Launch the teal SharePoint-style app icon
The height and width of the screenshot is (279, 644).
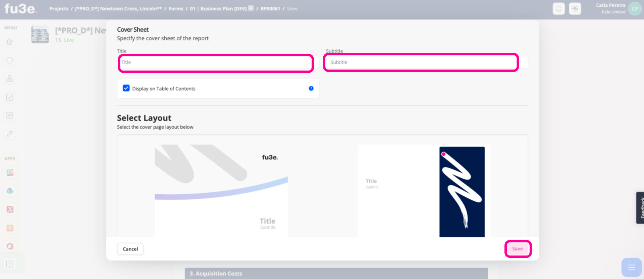pyautogui.click(x=10, y=191)
